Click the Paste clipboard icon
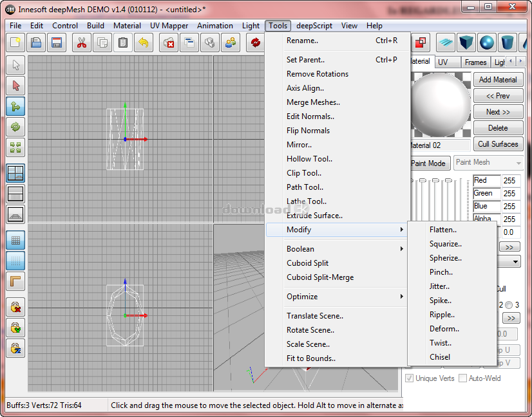Image resolution: width=532 pixels, height=417 pixels. [x=123, y=42]
